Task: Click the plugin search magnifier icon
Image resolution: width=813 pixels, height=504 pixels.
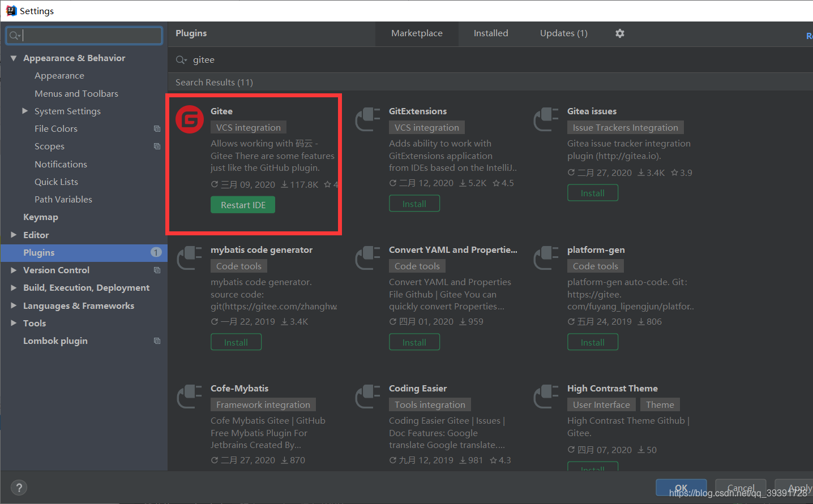Action: 181,60
